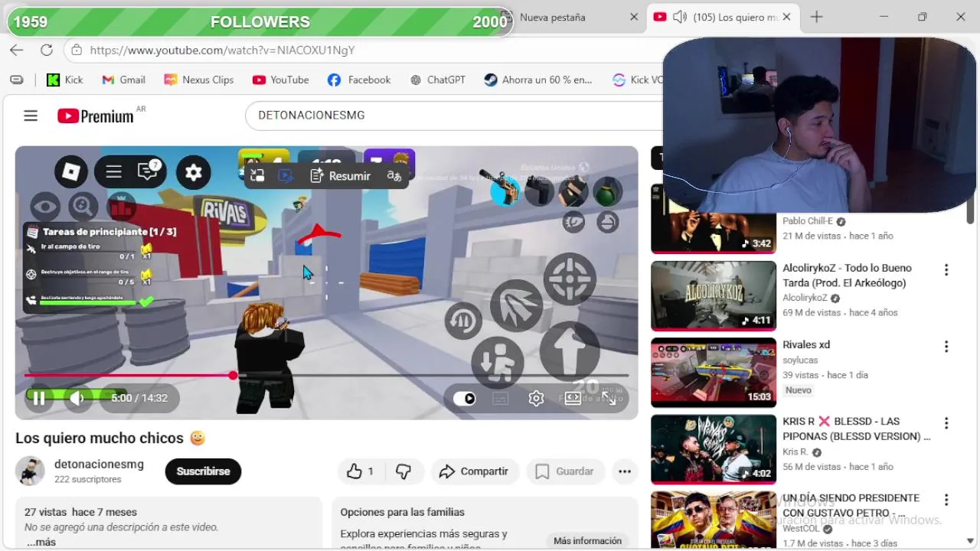Toggle subtitles in the video player

[500, 398]
